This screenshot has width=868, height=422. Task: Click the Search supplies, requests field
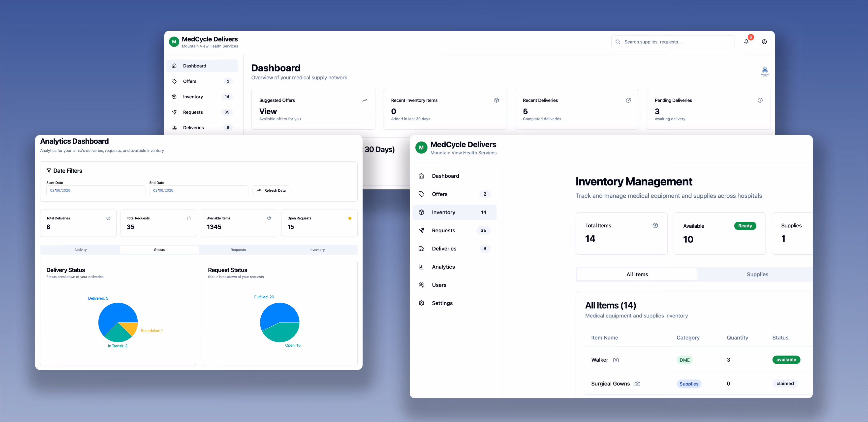[673, 42]
